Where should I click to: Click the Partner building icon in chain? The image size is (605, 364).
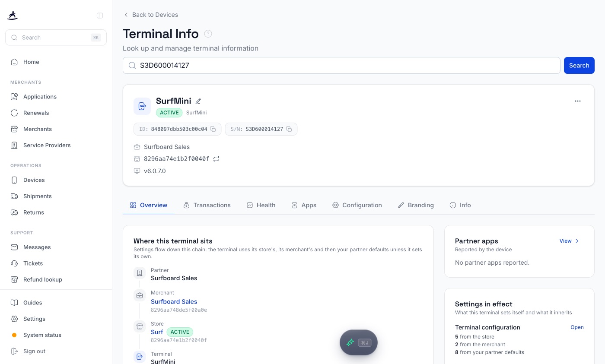140,273
